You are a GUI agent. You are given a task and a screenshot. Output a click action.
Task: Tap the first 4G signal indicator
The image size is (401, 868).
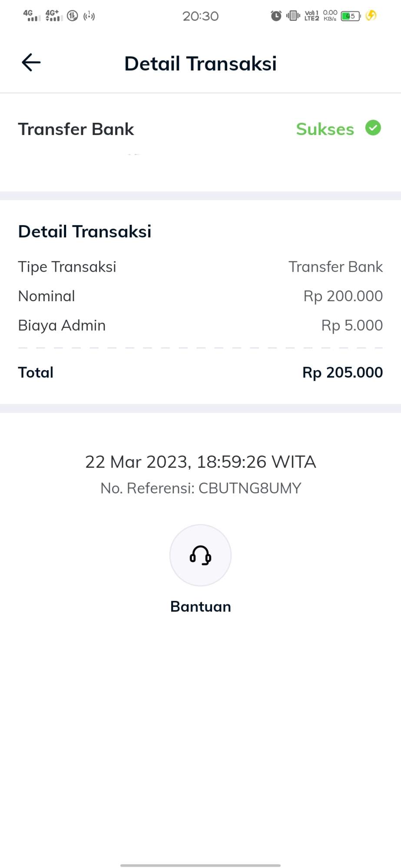pos(32,16)
